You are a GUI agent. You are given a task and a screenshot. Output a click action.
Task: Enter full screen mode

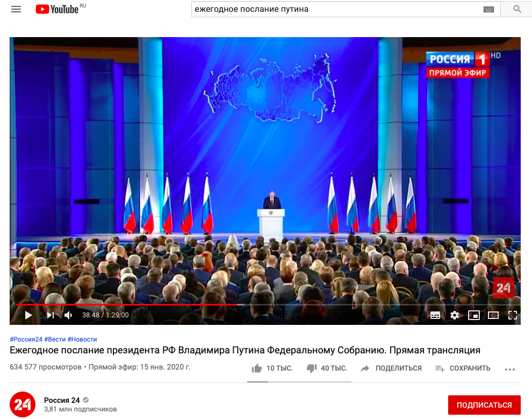[x=512, y=315]
